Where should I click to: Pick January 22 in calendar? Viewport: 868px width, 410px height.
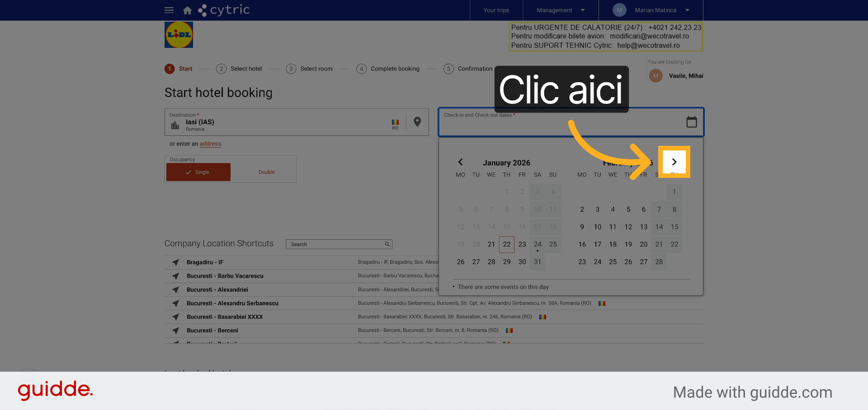[507, 244]
